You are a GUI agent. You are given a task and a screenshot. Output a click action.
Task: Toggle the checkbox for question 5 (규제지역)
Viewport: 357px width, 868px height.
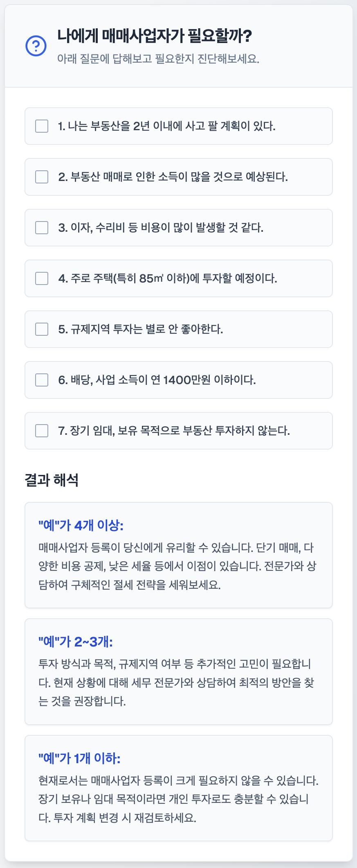click(x=42, y=329)
